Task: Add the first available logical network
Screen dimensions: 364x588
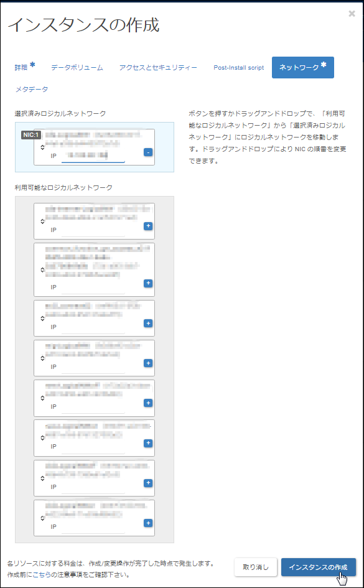Action: point(148,226)
